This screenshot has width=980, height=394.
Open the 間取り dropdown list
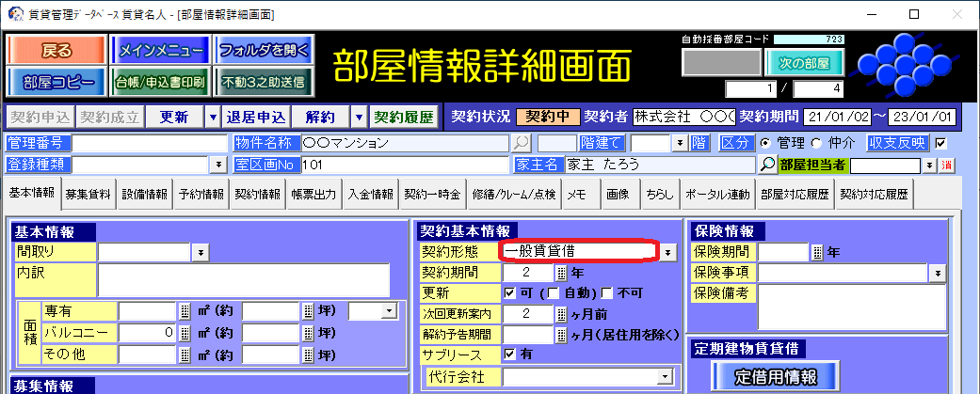tap(201, 252)
